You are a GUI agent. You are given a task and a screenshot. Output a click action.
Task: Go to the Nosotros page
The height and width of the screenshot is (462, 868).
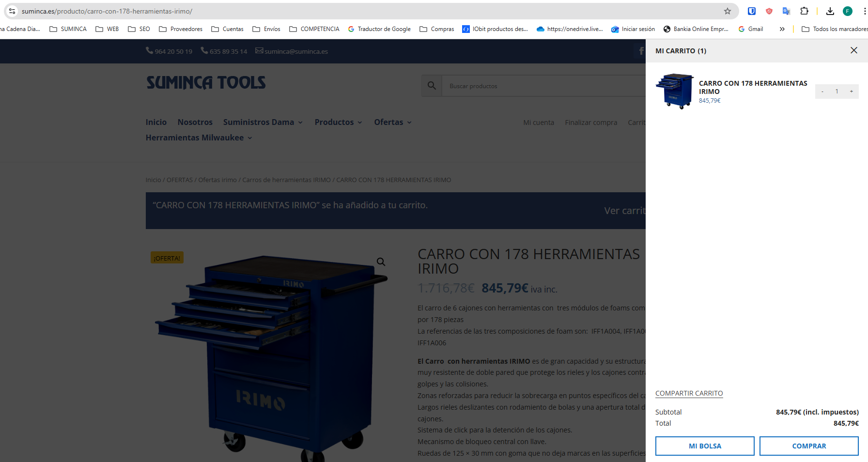click(195, 122)
